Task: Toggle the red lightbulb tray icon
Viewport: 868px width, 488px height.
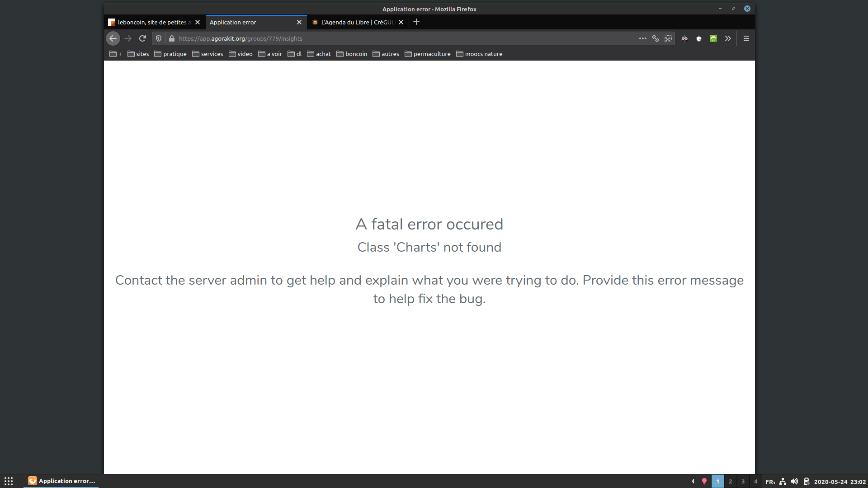Action: [x=704, y=481]
